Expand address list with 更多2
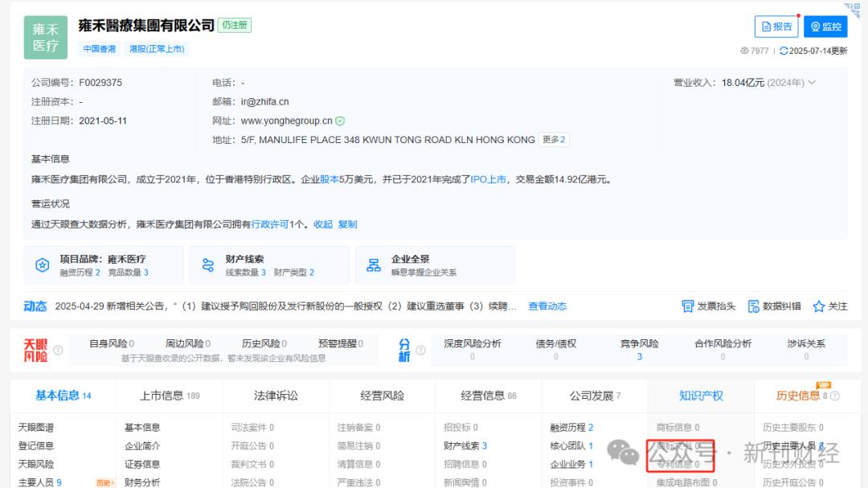Image resolution: width=868 pixels, height=488 pixels. (x=554, y=140)
